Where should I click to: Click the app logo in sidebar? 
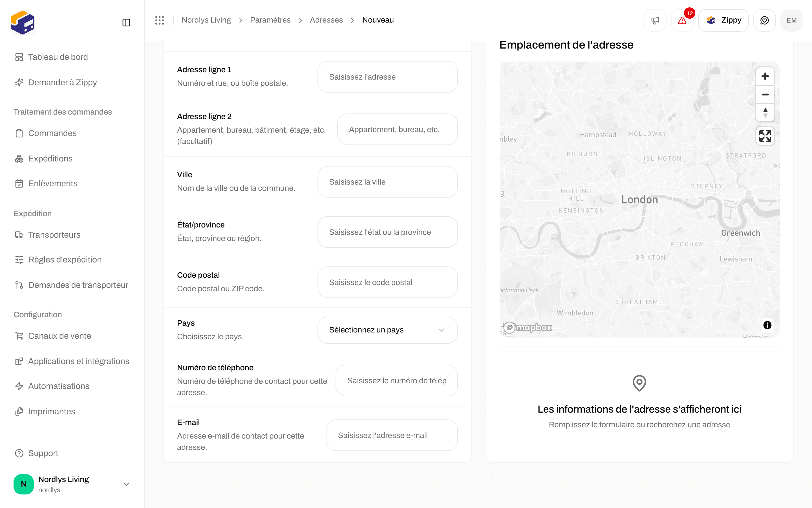click(23, 23)
